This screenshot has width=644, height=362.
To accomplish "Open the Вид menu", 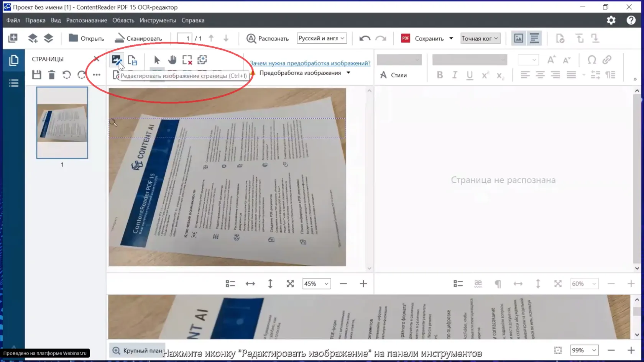I will tap(56, 20).
